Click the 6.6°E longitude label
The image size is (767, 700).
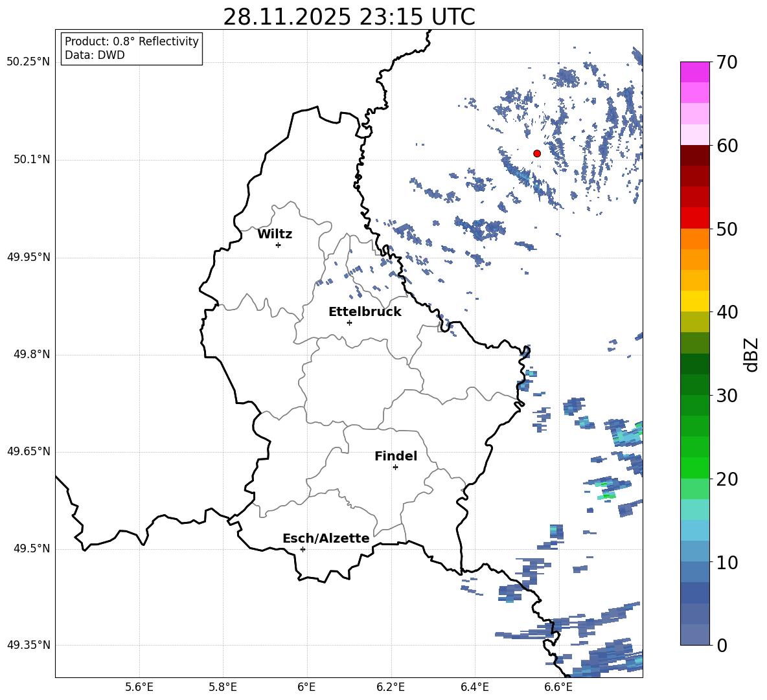pyautogui.click(x=558, y=687)
